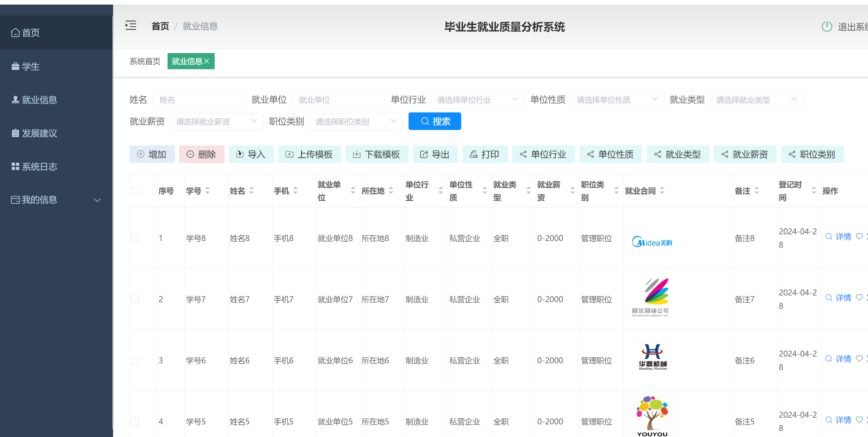This screenshot has height=437, width=868.
Task: Sort the table by 登记时间 column
Action: (x=814, y=191)
